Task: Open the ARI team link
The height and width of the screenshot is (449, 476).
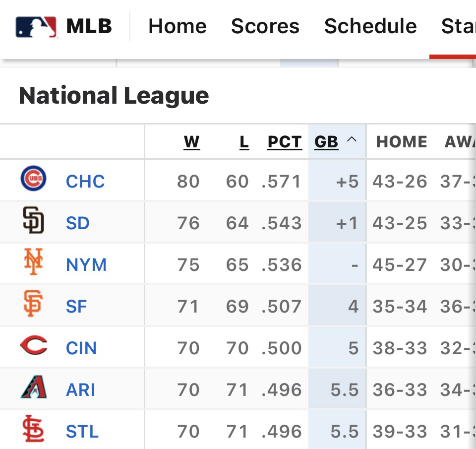Action: (80, 390)
